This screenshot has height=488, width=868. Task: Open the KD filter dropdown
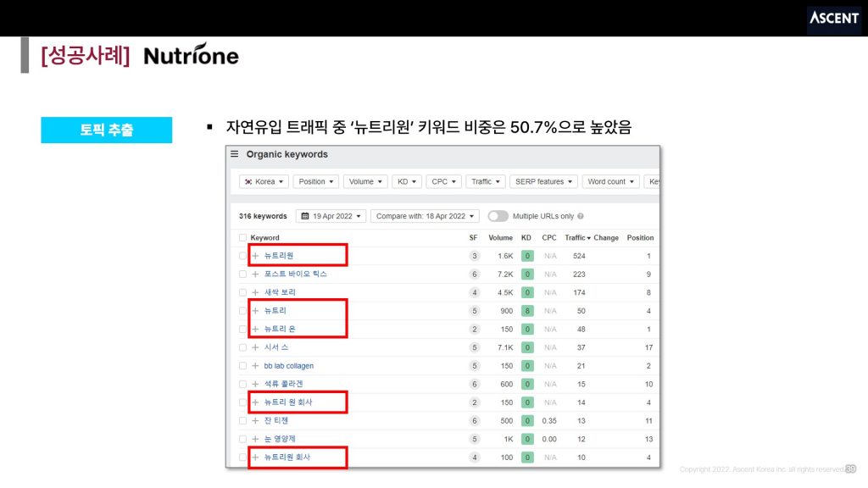pos(406,181)
